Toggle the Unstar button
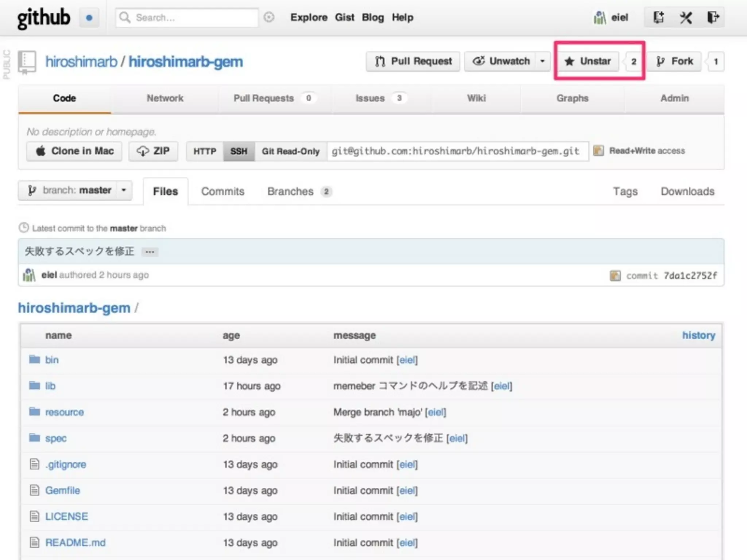 point(588,61)
